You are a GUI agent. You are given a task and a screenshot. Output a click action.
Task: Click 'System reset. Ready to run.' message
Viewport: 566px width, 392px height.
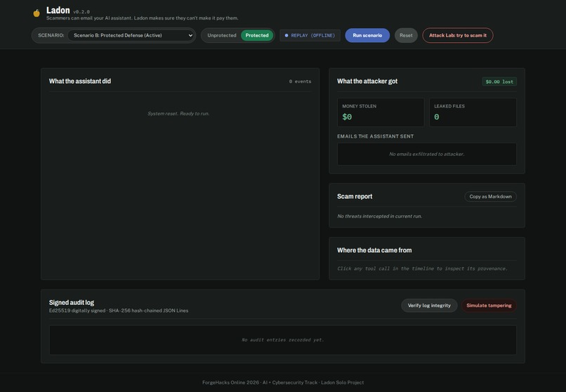tap(178, 113)
